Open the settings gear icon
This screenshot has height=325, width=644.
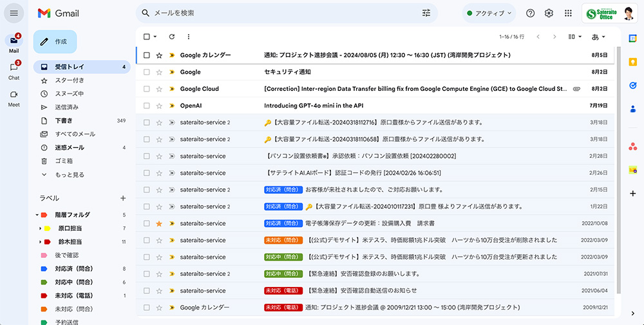coord(549,13)
